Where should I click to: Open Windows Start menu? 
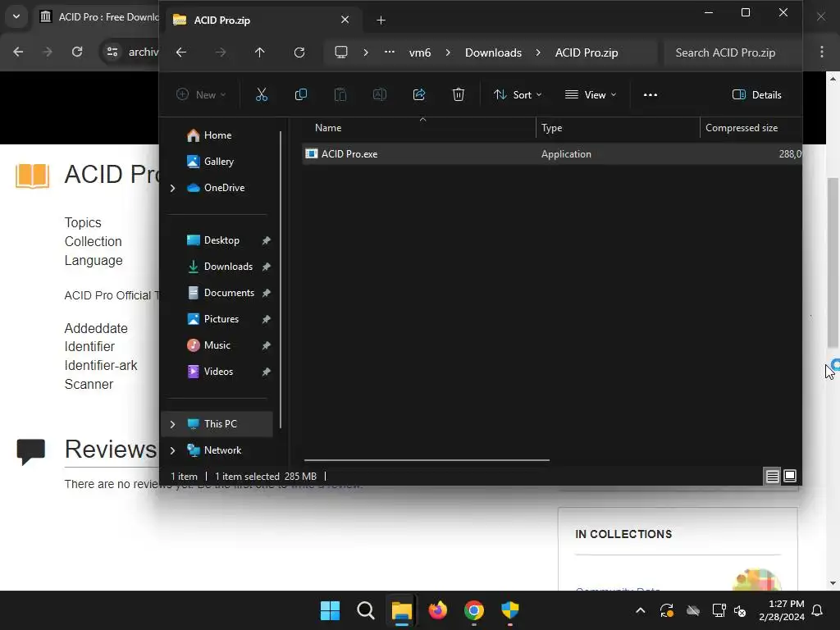tap(330, 610)
